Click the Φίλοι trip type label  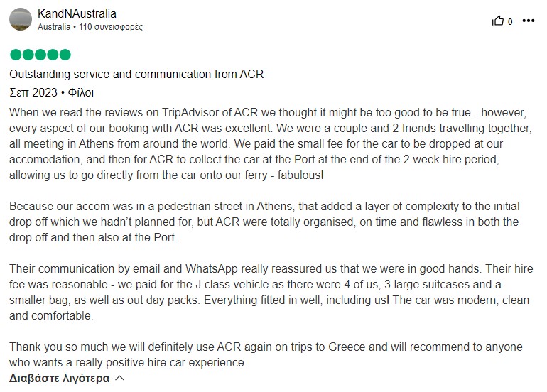click(80, 93)
